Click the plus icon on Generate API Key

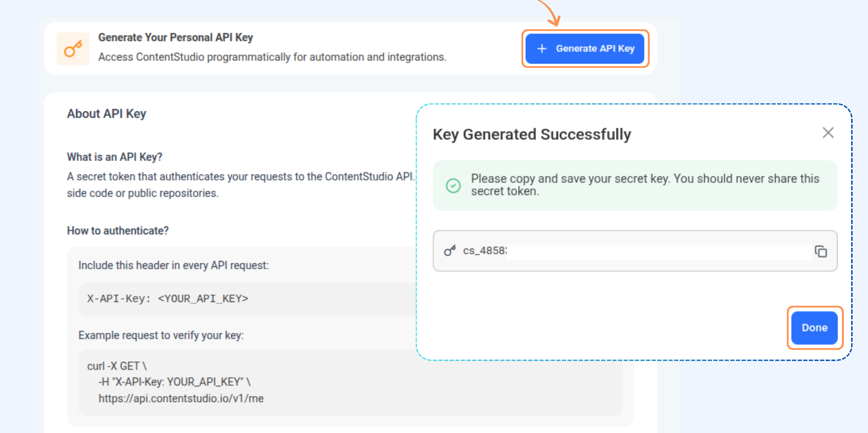(542, 49)
